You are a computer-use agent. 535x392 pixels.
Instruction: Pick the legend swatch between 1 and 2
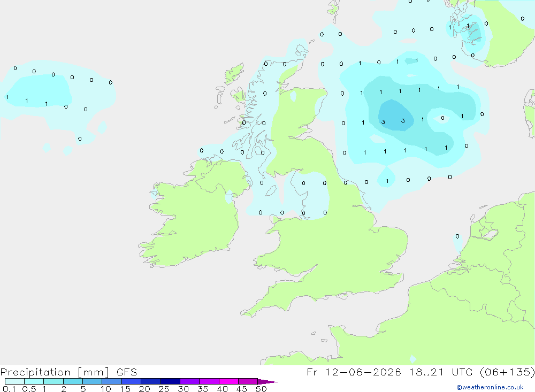pos(53,381)
